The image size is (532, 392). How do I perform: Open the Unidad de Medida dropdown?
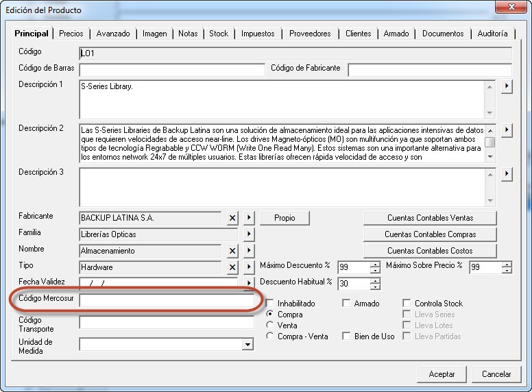(x=247, y=345)
